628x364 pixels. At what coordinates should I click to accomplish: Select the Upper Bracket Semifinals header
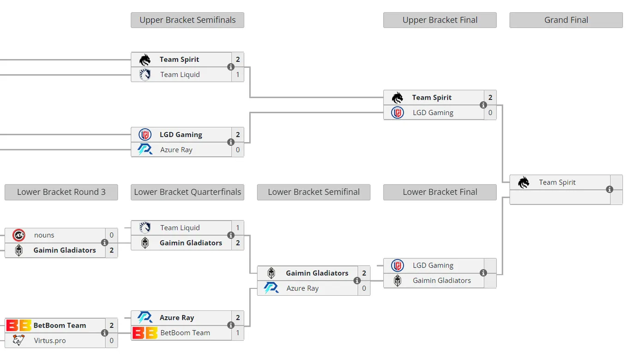coord(187,20)
